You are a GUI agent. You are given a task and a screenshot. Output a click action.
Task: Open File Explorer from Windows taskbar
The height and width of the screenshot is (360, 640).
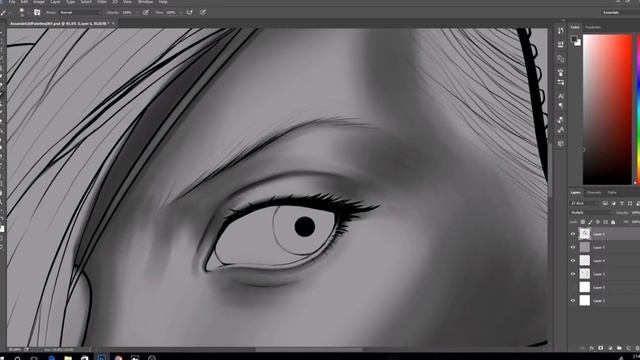click(x=68, y=358)
